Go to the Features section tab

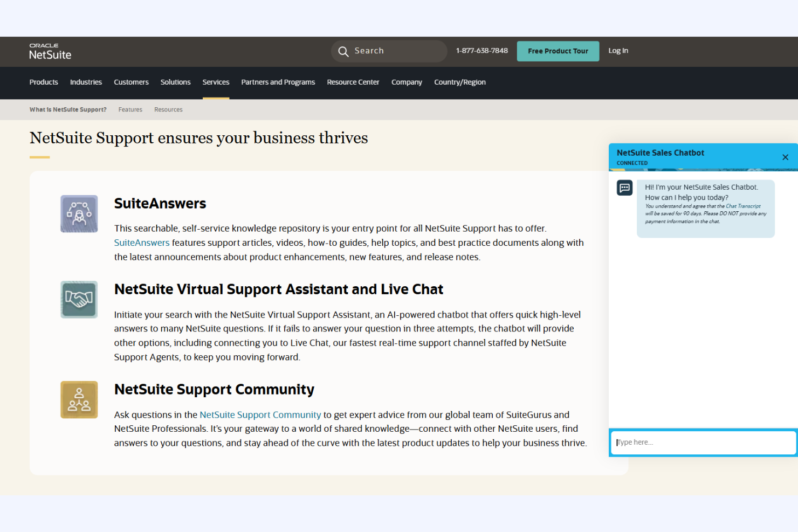coord(130,109)
